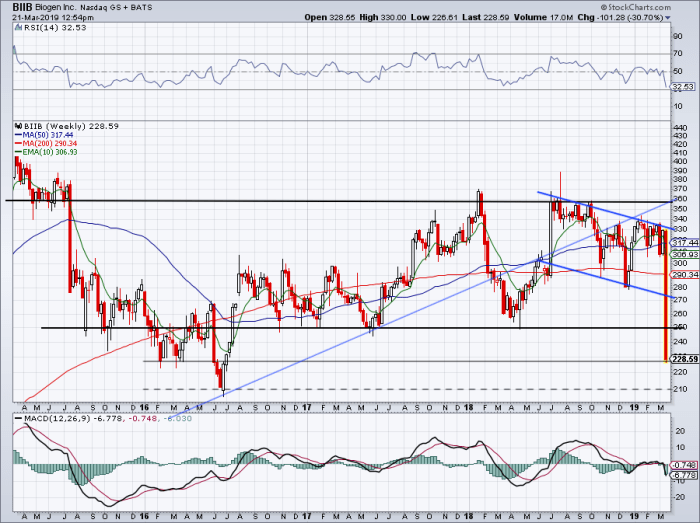The height and width of the screenshot is (523, 700).
Task: Click the RSI(14) panel legend icon
Action: pos(18,28)
